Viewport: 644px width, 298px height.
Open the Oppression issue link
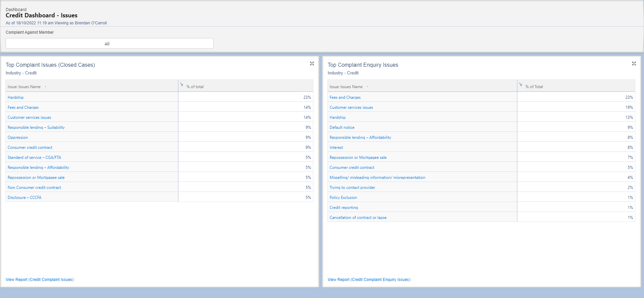coord(18,137)
